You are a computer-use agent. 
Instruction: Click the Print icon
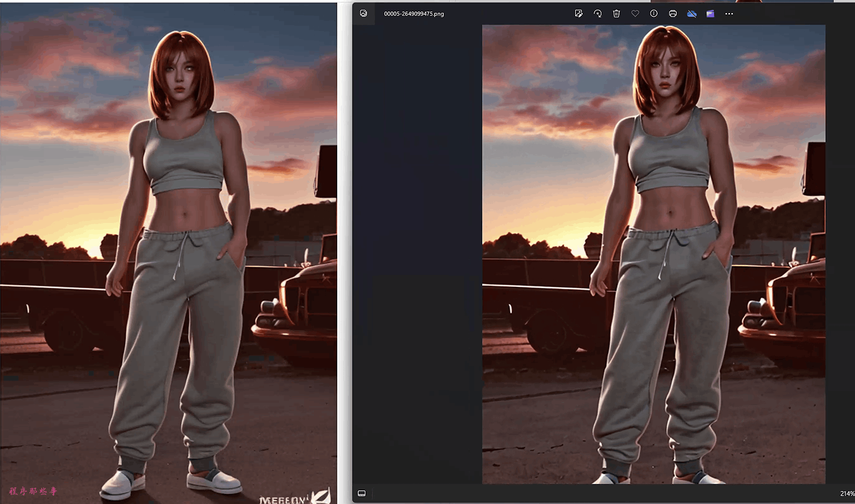(673, 14)
